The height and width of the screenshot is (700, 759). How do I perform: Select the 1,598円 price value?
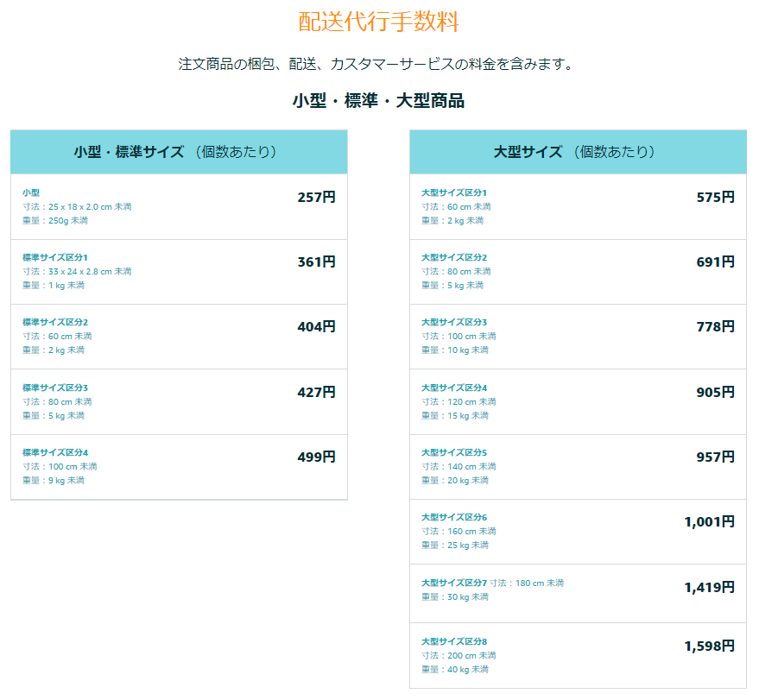click(709, 646)
